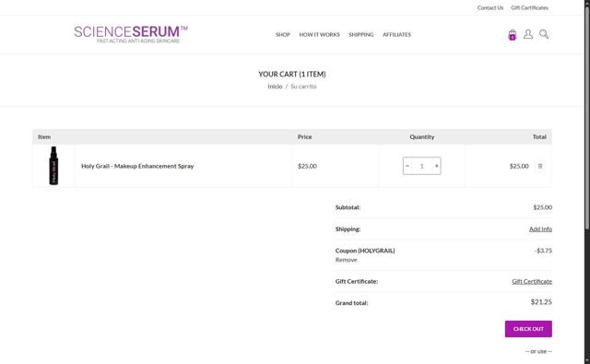The image size is (590, 364).
Task: Open the user account icon
Action: pyautogui.click(x=528, y=34)
